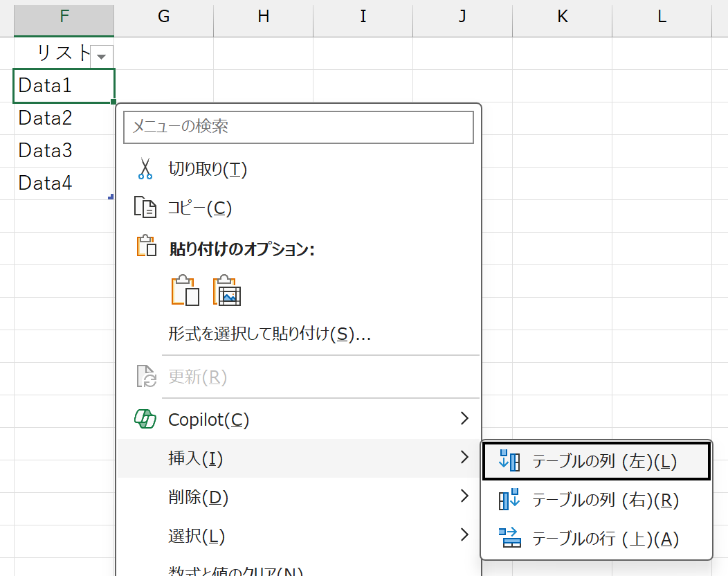Click the insert table column right icon
Viewport: 728px width, 576px height.
pos(509,499)
